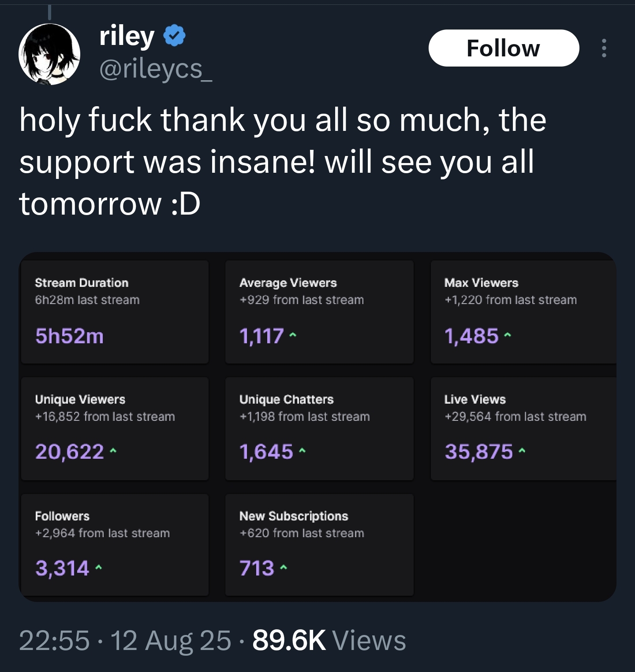Click the tweet text body
Viewport: 635px width, 672px height.
coord(283,162)
